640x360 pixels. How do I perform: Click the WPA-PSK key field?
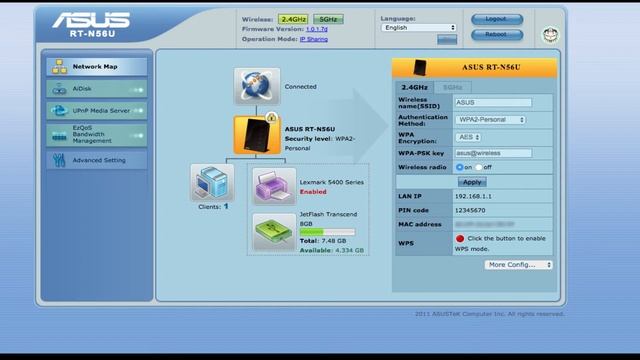493,153
